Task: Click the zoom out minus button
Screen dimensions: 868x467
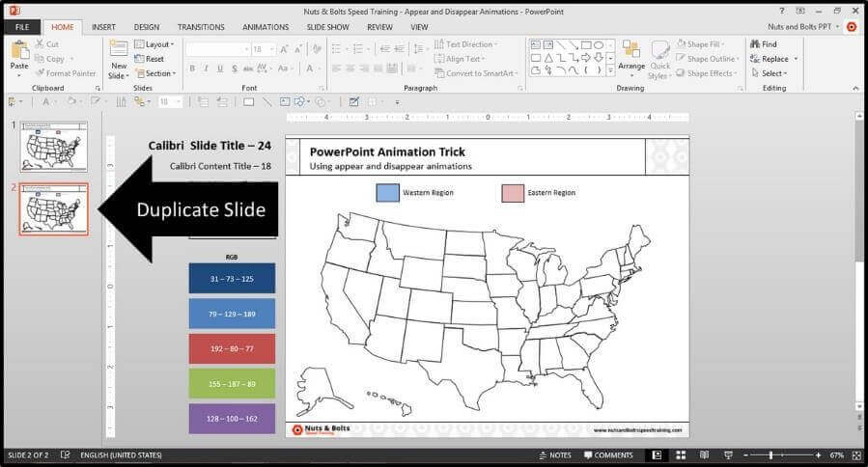Action: (x=745, y=454)
